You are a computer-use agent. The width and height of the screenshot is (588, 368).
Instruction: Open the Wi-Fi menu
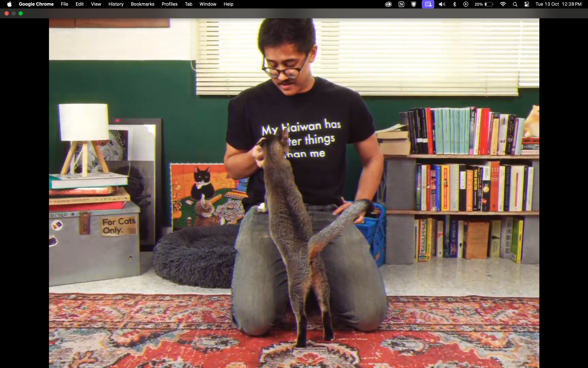click(503, 4)
